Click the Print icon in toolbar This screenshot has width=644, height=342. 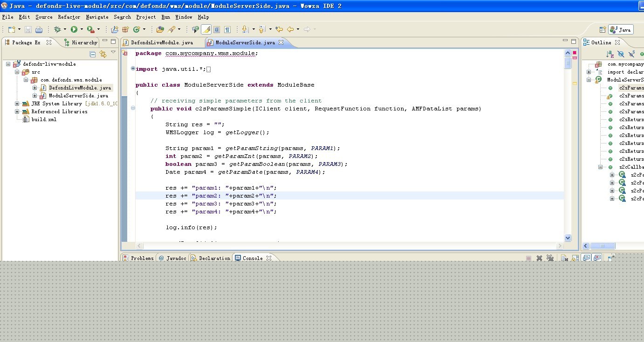tap(39, 29)
